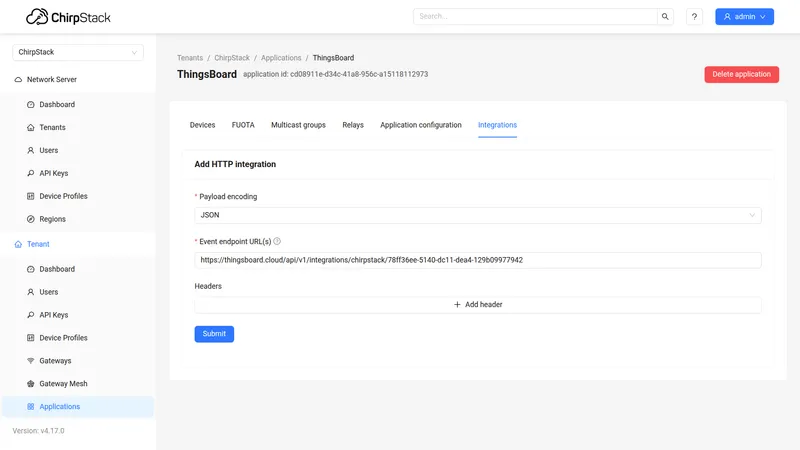Click the Regions compass icon
The image size is (800, 450).
31,219
